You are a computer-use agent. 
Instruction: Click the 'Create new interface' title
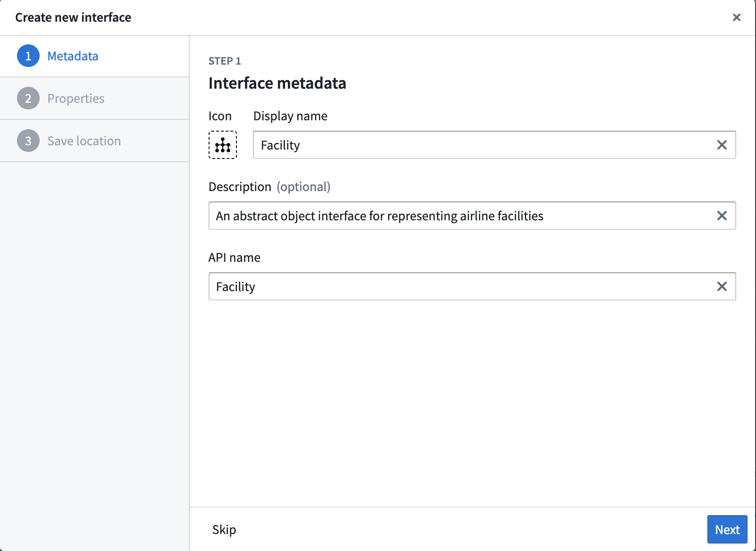click(x=73, y=17)
